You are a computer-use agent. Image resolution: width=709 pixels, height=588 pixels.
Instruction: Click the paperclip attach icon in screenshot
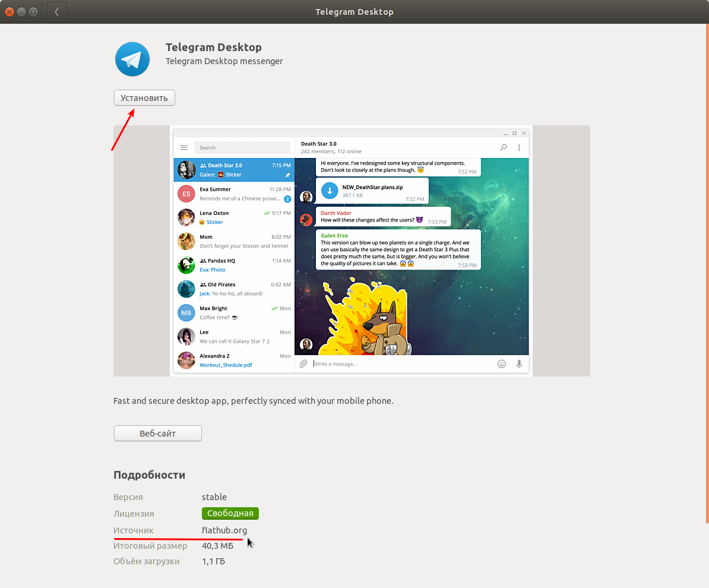[303, 363]
